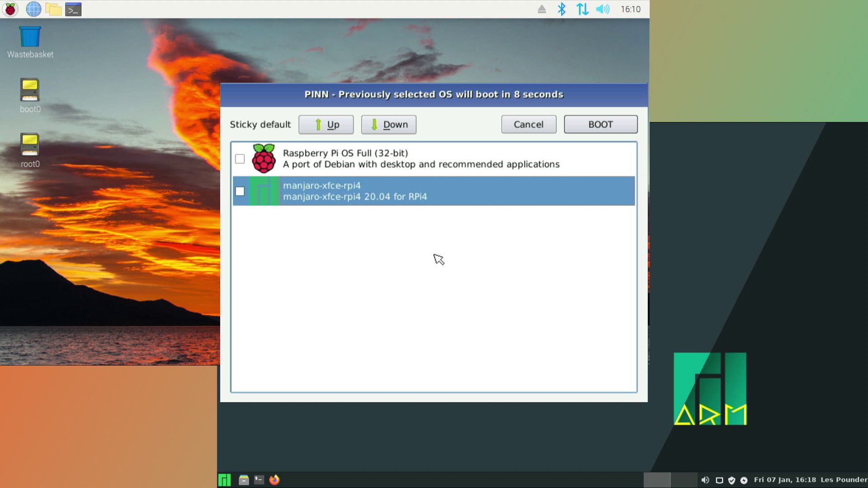The width and height of the screenshot is (868, 488).
Task: Select the Raspberry Pi OS Full entry
Action: tap(407, 159)
